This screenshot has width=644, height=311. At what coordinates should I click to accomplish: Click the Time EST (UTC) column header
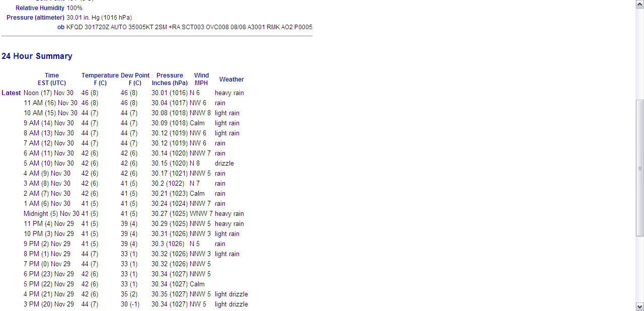[52, 79]
